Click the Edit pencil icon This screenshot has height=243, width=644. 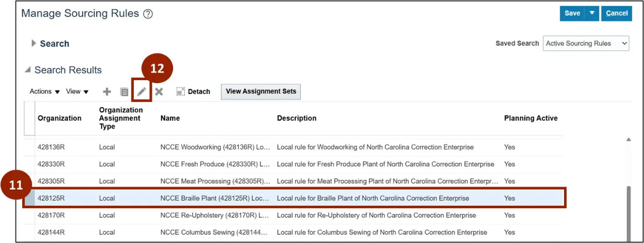[142, 91]
